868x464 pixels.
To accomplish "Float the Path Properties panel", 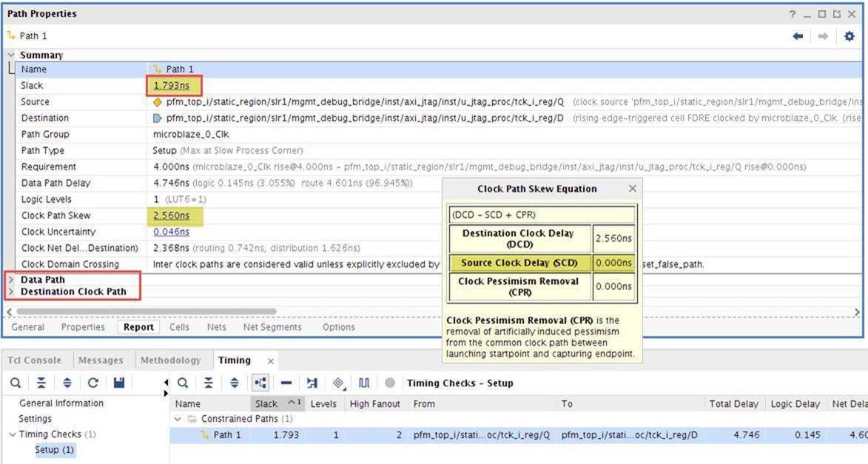I will click(x=836, y=14).
